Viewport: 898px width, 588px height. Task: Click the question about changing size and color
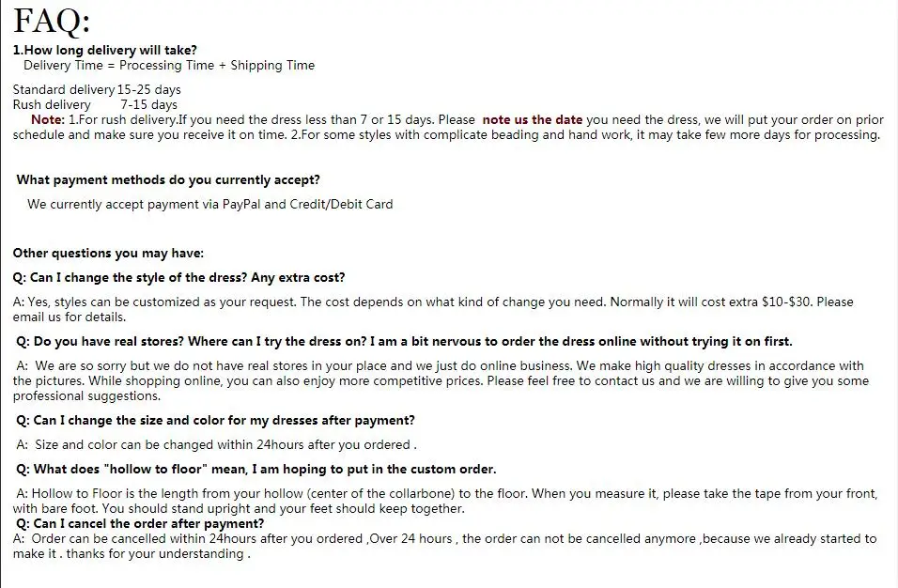(x=215, y=420)
